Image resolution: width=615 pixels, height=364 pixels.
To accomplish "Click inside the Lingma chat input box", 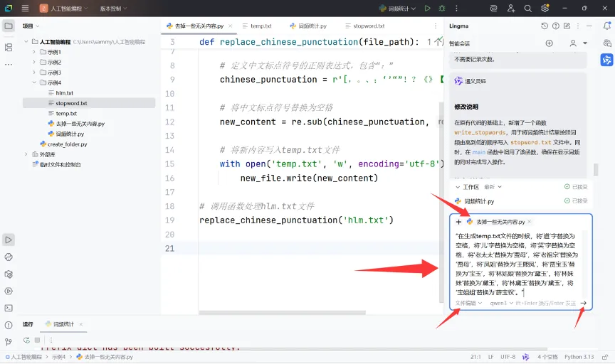I will 517,264.
